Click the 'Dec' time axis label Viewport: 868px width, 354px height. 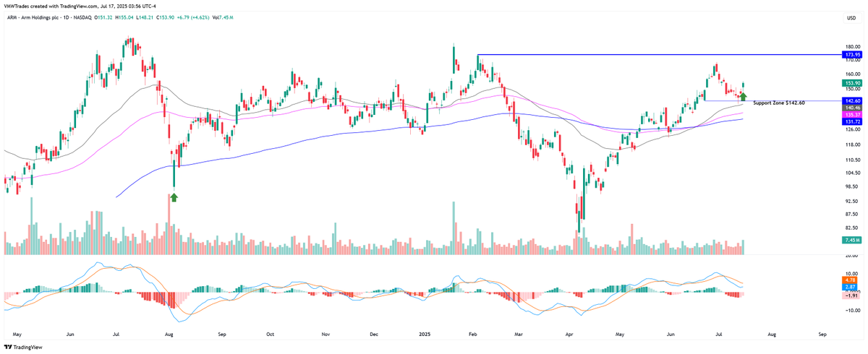point(373,335)
